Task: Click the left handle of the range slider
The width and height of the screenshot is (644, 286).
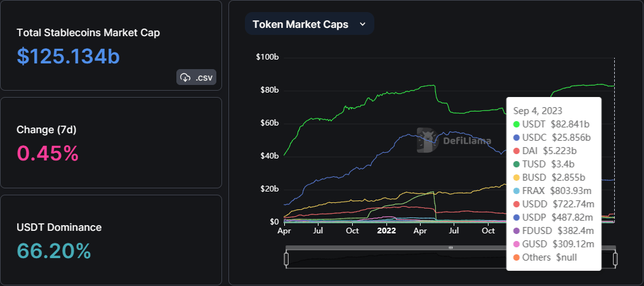Action: click(x=286, y=259)
